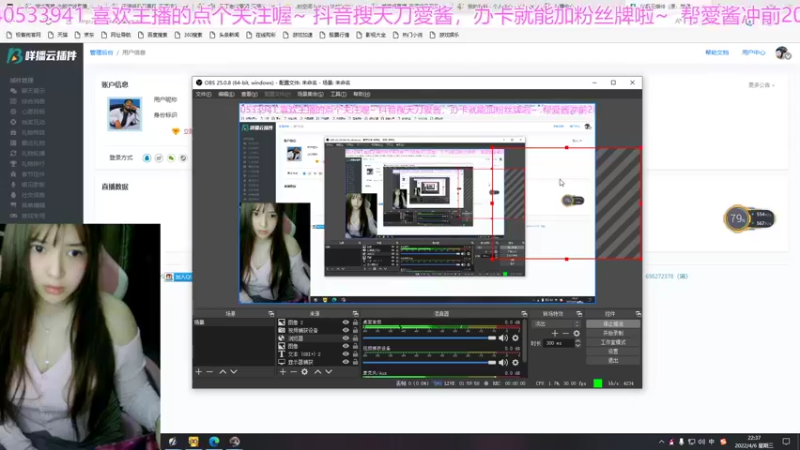Screen dimensions: 800x450
Task: Open the 帮助(H) menu in OBS
Action: pos(362,94)
